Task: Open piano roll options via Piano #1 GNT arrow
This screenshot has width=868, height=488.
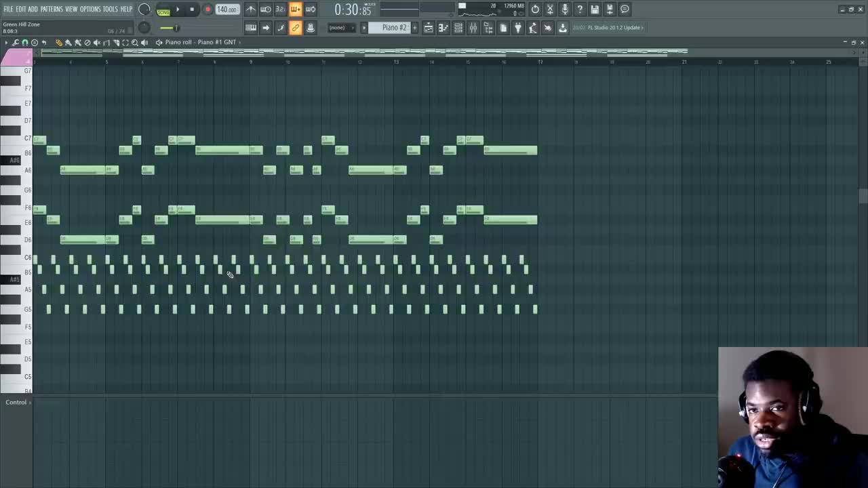Action: click(x=239, y=42)
